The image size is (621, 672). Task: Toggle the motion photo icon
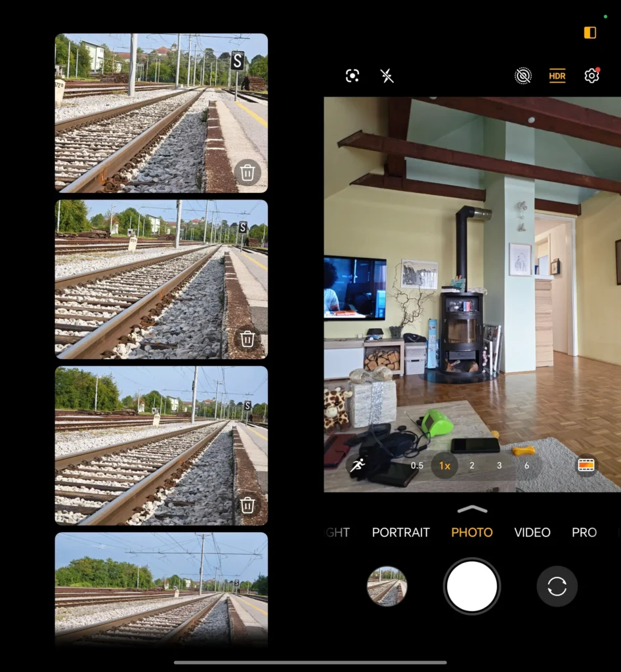[x=523, y=76]
